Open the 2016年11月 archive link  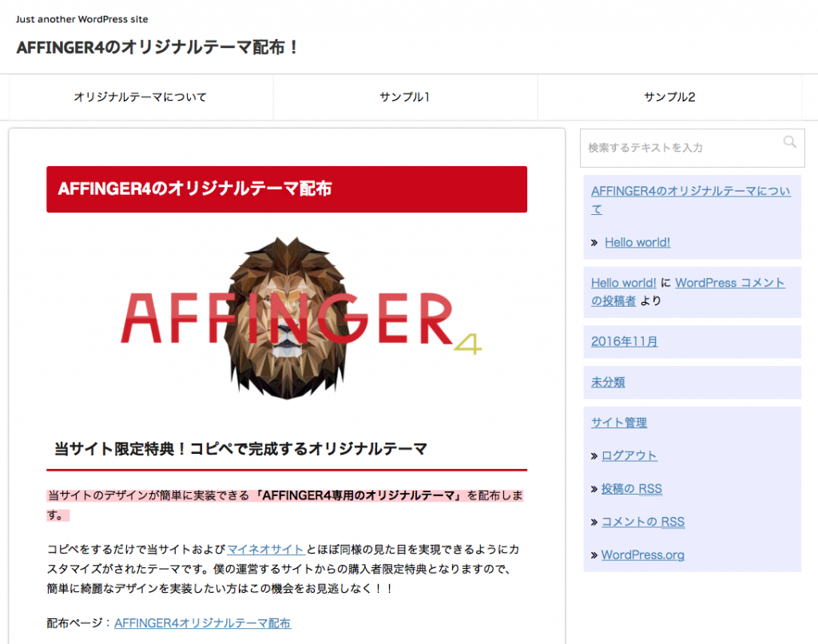(x=623, y=341)
